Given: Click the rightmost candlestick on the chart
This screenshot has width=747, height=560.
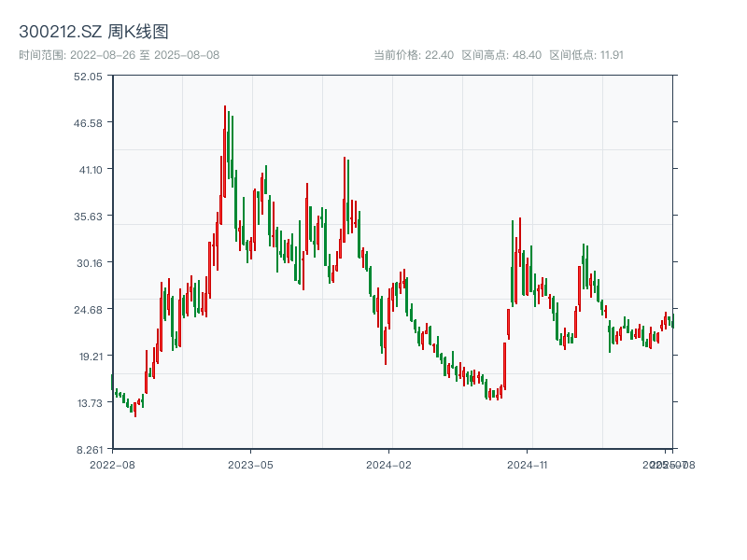Looking at the screenshot, I should coord(671,322).
